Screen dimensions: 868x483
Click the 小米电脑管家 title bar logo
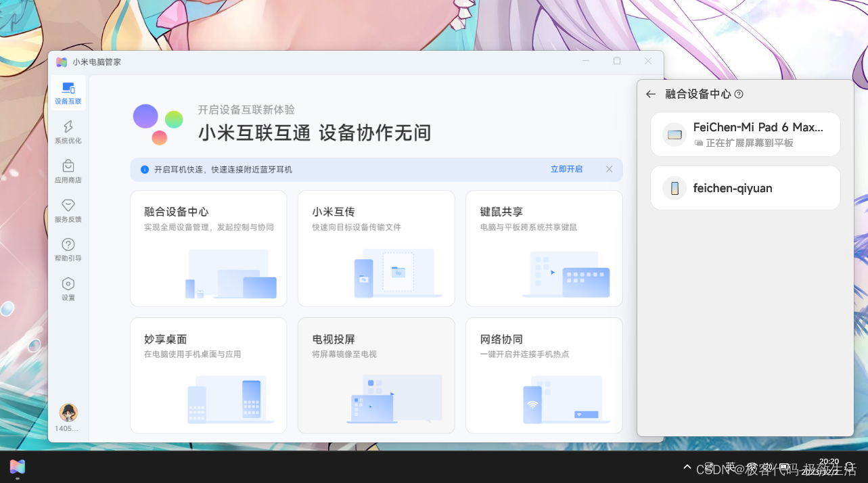pyautogui.click(x=62, y=62)
